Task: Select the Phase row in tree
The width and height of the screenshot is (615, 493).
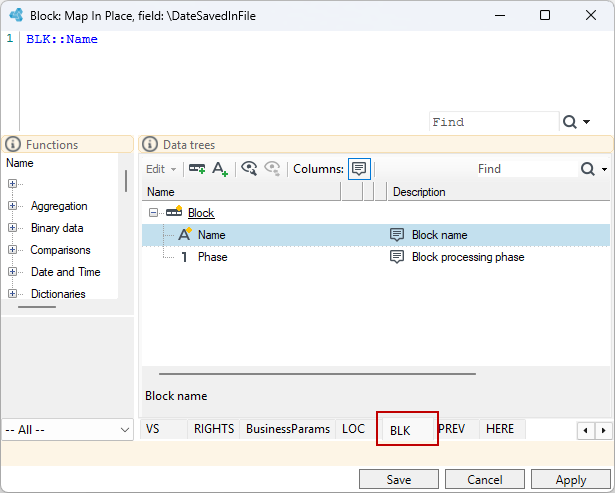Action: [376, 257]
